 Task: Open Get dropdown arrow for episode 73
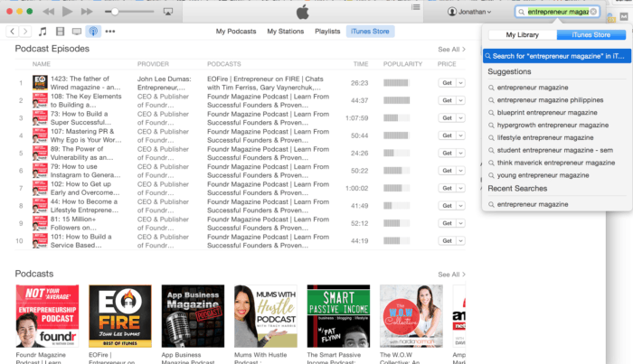(x=460, y=117)
